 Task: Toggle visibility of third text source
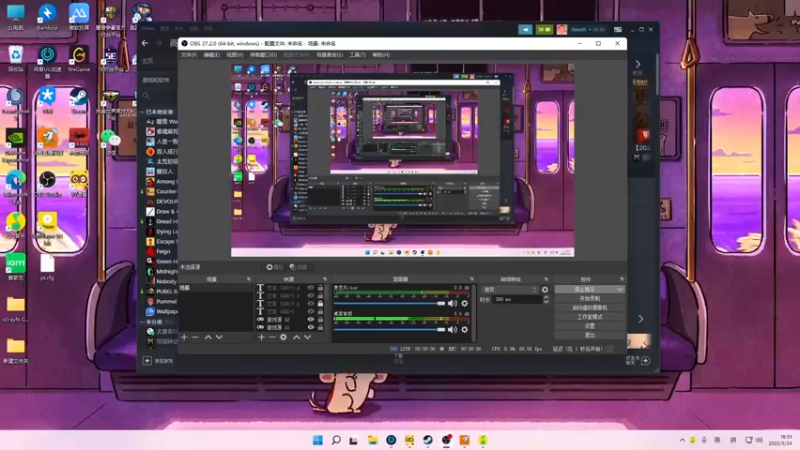311,304
